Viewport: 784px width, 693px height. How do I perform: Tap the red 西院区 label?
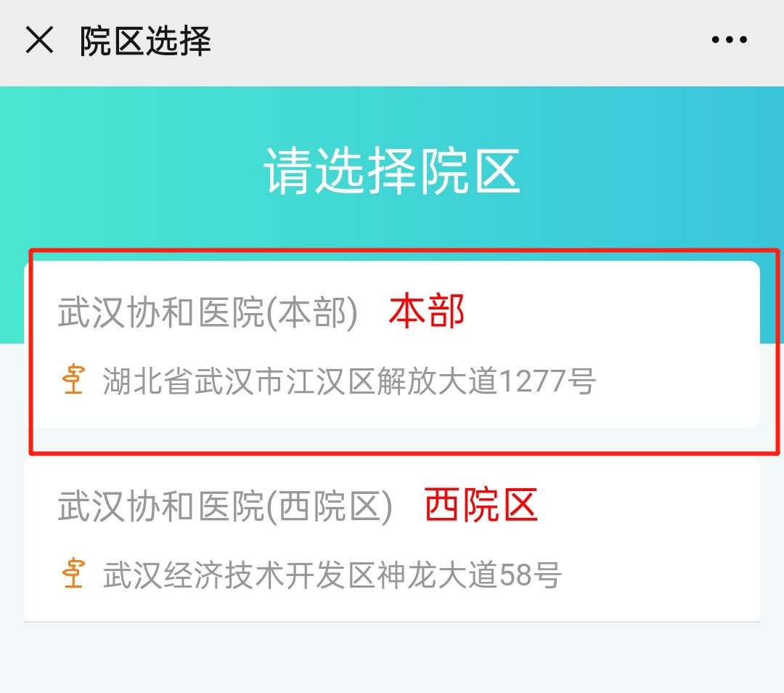481,506
